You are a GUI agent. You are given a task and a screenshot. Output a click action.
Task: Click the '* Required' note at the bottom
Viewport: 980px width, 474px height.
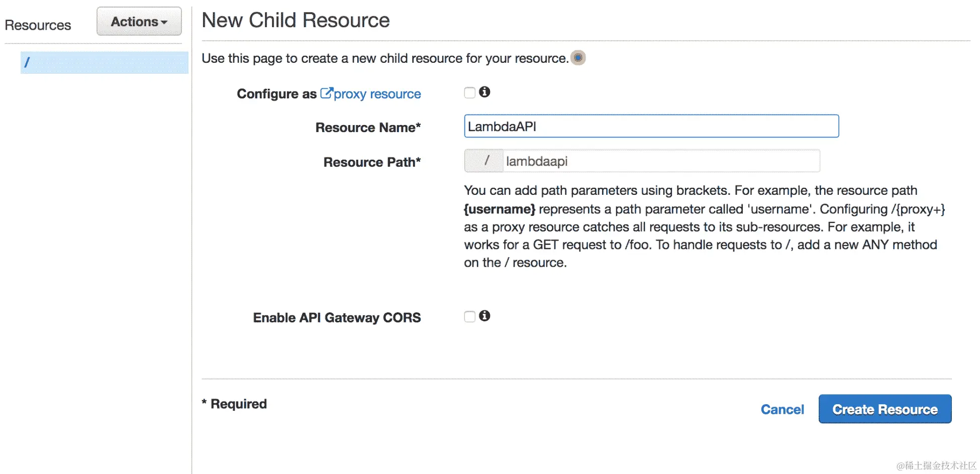[x=234, y=404]
